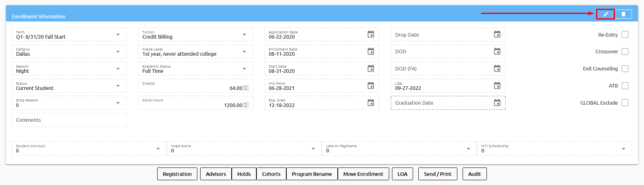Tick the GLOBAL Exclude checkbox
This screenshot has width=644, height=185.
pyautogui.click(x=625, y=103)
